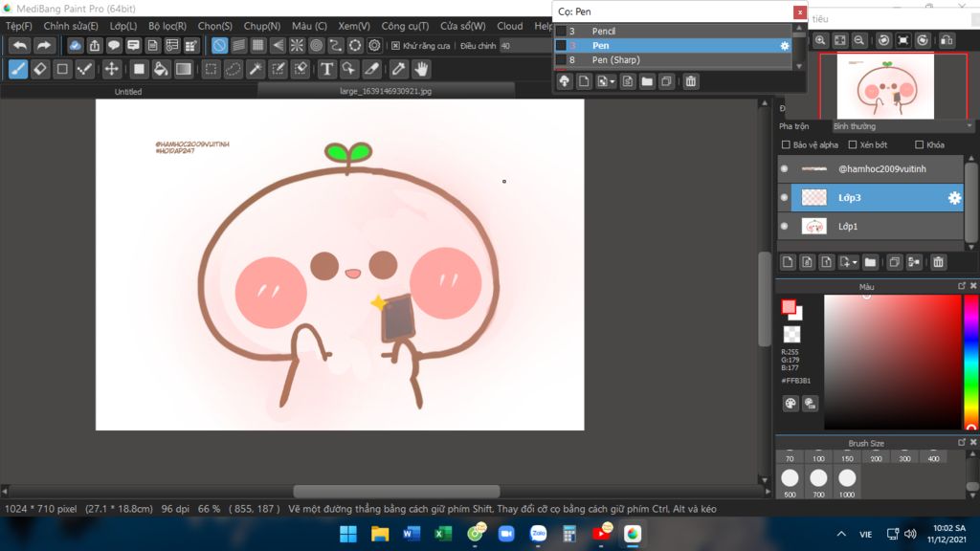Click the Điều chỉnh correction value field
This screenshot has height=551, width=980.
point(523,46)
